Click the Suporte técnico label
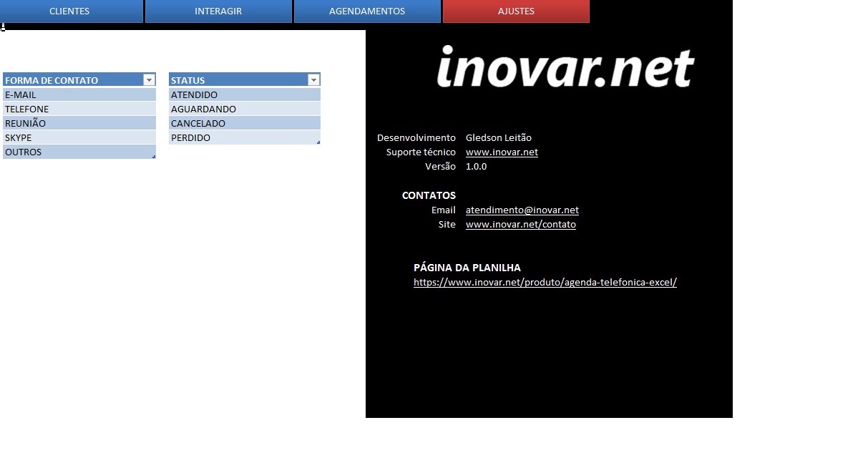The width and height of the screenshot is (868, 458). point(421,152)
